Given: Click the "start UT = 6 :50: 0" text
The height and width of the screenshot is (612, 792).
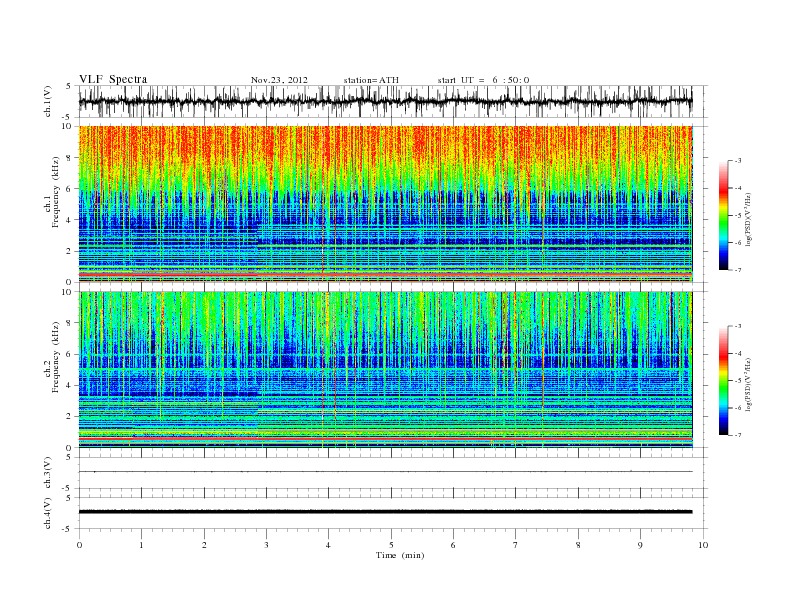Looking at the screenshot, I should coord(483,80).
